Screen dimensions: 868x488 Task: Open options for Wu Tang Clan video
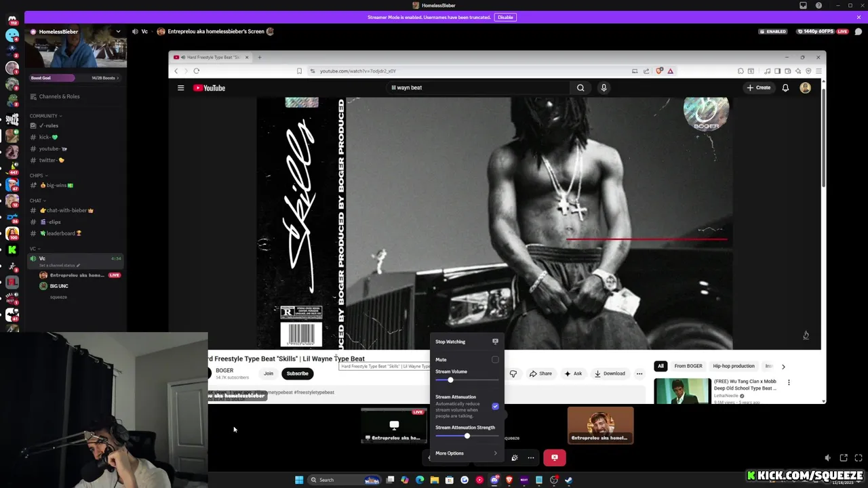click(x=789, y=383)
